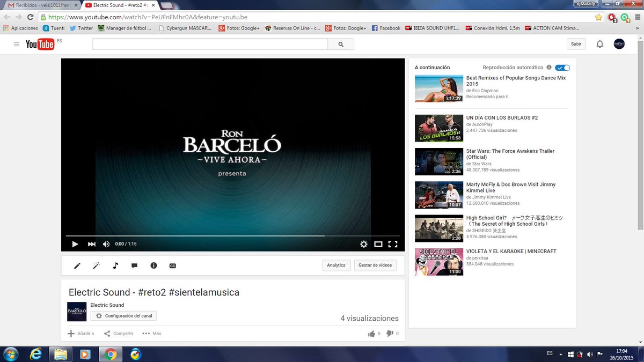This screenshot has height=362, width=644.
Task: Open VIOLETA Y EL KARAOKE | MINECRAFT
Action: click(511, 251)
